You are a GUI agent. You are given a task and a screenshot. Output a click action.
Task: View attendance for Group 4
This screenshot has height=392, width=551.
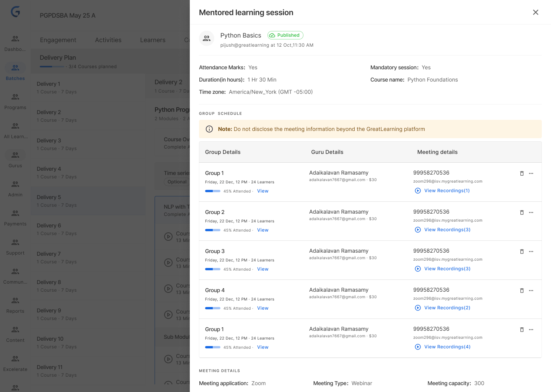click(x=263, y=308)
